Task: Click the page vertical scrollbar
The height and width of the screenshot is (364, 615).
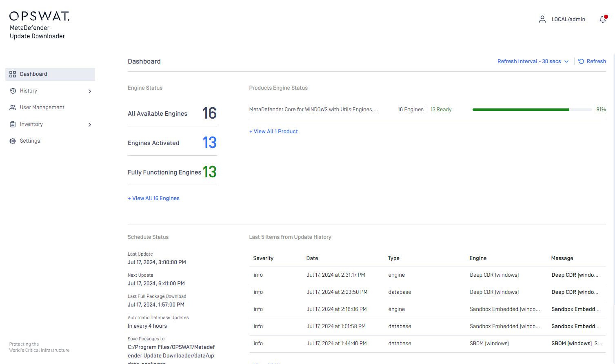Action: [613, 179]
